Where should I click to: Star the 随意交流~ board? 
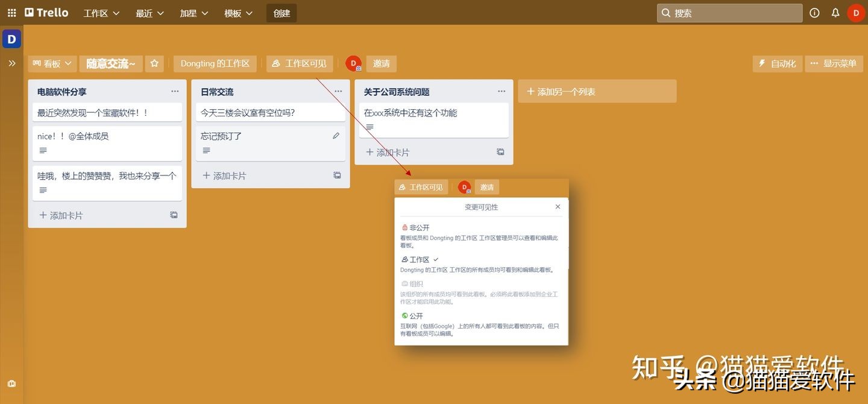154,63
